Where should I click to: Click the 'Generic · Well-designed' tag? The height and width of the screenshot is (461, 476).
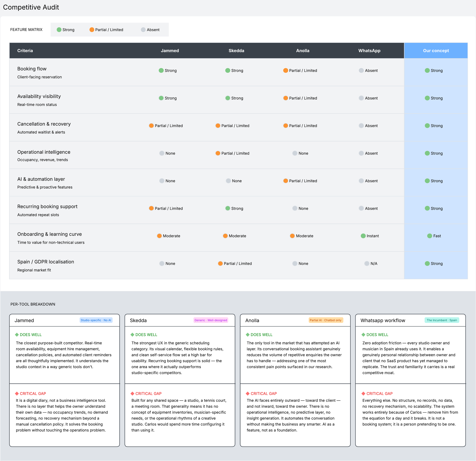click(x=211, y=320)
